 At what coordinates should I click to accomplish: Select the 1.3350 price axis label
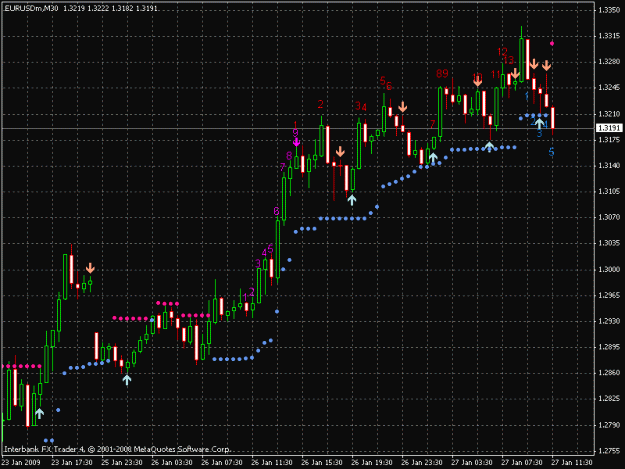click(x=609, y=10)
